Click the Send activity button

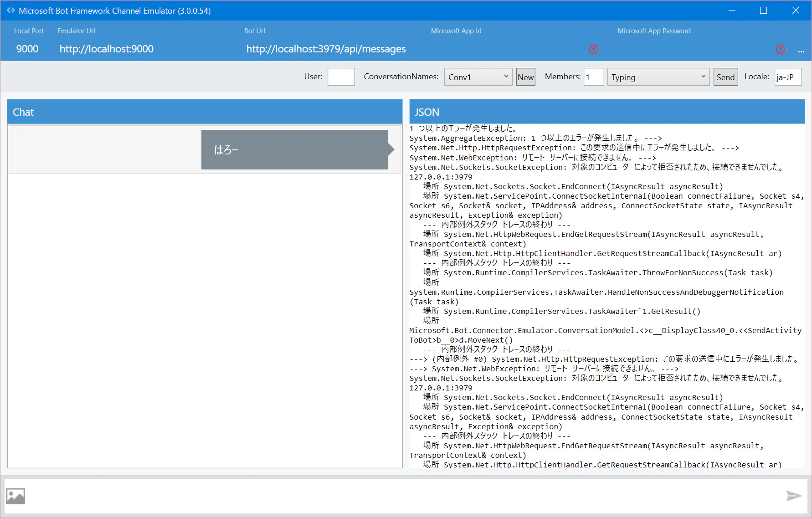[725, 77]
